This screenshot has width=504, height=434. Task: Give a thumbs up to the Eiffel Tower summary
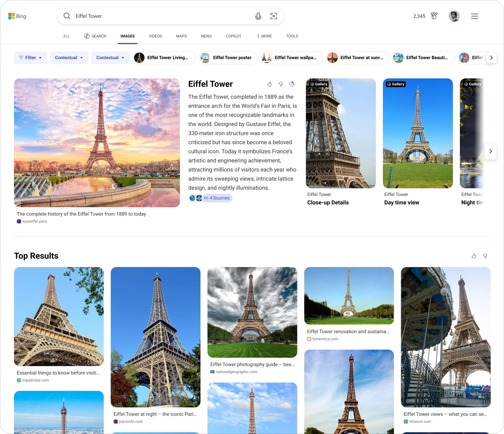(269, 84)
